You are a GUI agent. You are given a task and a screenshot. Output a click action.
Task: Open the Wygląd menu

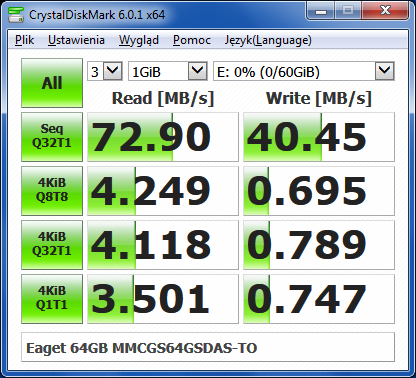tap(139, 40)
